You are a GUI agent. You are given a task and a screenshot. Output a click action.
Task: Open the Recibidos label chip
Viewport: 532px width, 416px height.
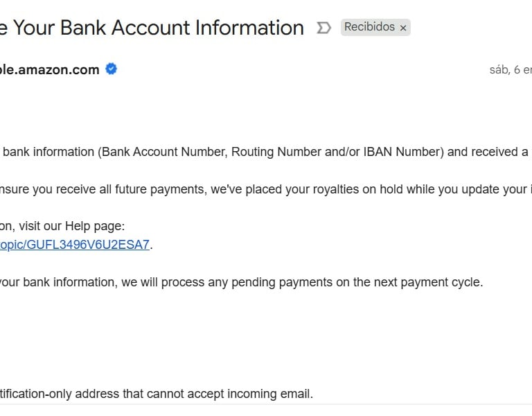[x=369, y=27]
